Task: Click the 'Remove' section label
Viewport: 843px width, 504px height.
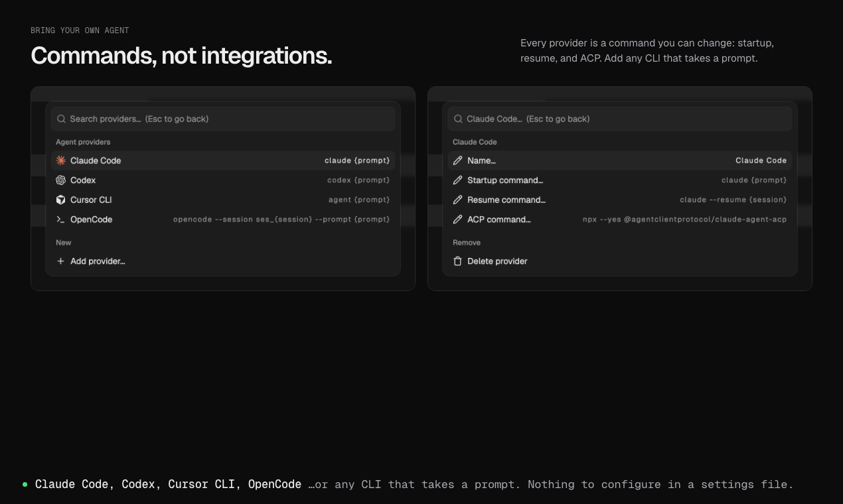Action: 467,243
